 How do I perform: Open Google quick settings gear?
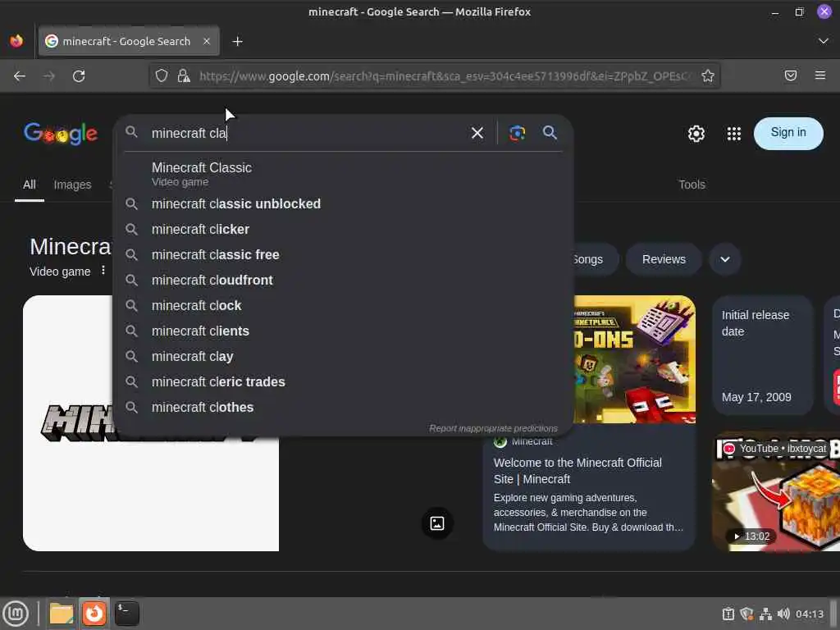click(x=696, y=134)
